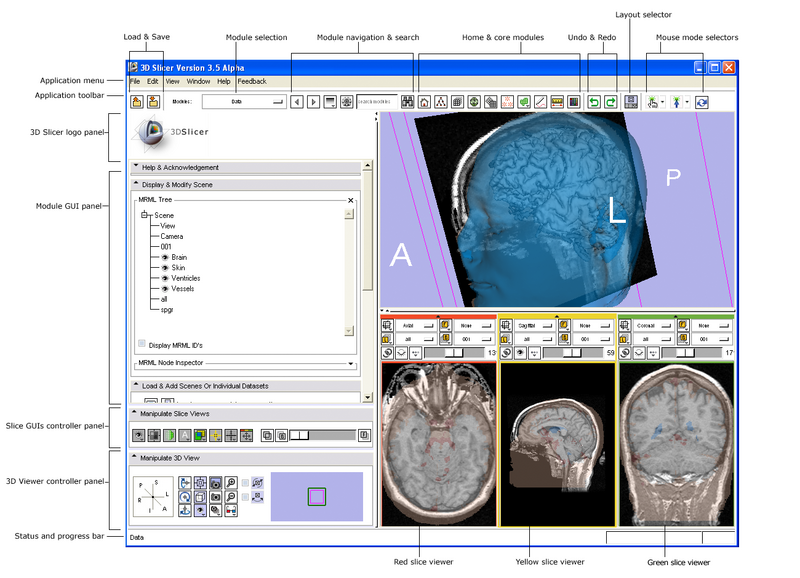Click the Redo arrow in the toolbar
Viewport: 800px width, 578px height.
[x=610, y=102]
